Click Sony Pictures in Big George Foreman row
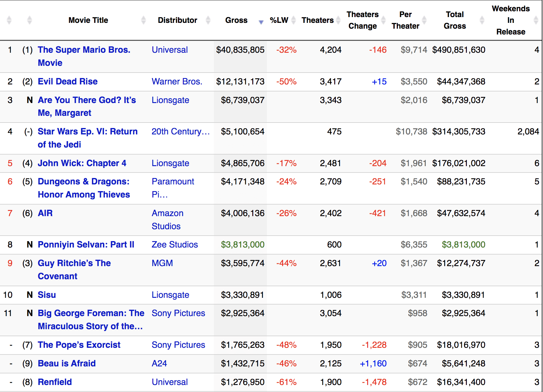The height and width of the screenshot is (392, 543). tap(178, 313)
